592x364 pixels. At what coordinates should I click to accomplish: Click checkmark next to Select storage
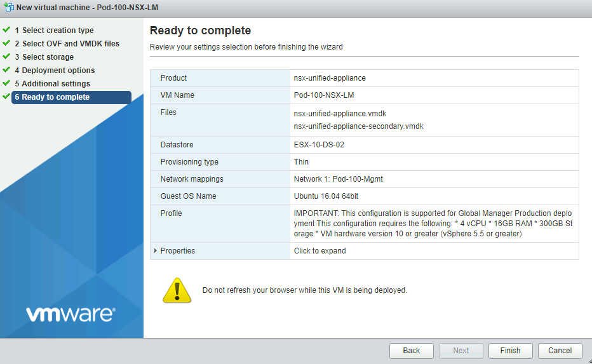pyautogui.click(x=6, y=57)
